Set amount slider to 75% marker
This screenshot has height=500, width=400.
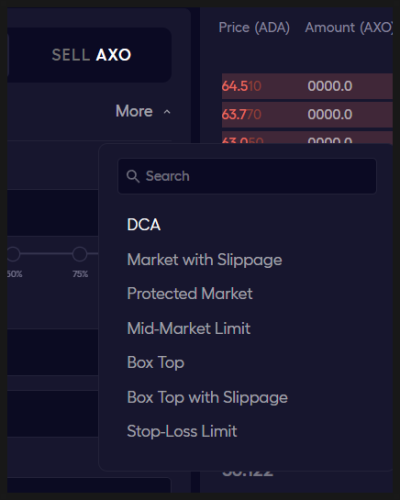coord(80,254)
